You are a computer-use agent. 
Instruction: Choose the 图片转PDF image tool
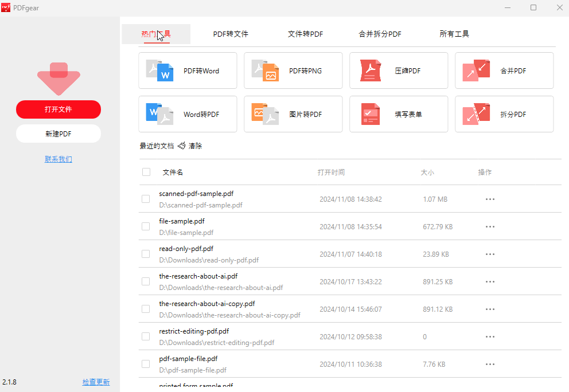point(265,114)
